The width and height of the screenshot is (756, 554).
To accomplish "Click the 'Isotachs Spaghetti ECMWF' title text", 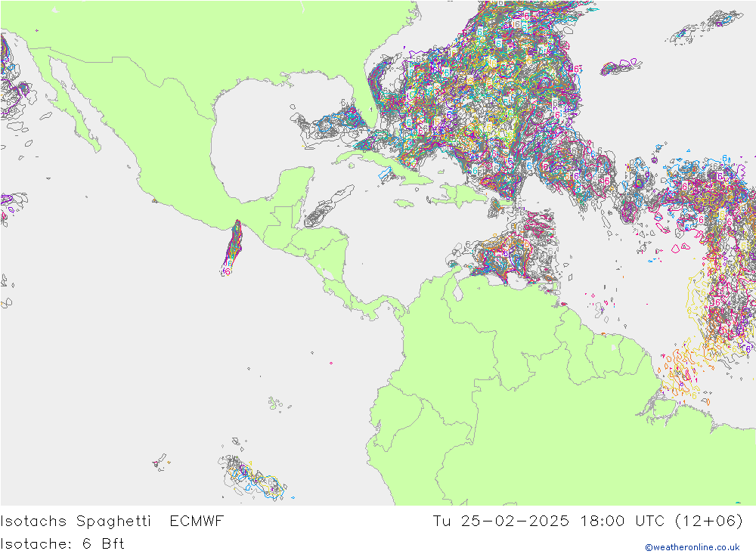I will click(113, 522).
